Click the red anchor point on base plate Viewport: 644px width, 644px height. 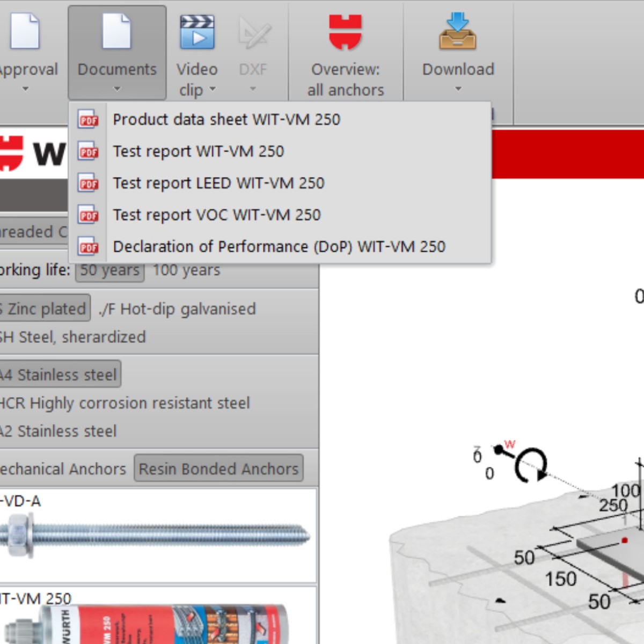624,540
